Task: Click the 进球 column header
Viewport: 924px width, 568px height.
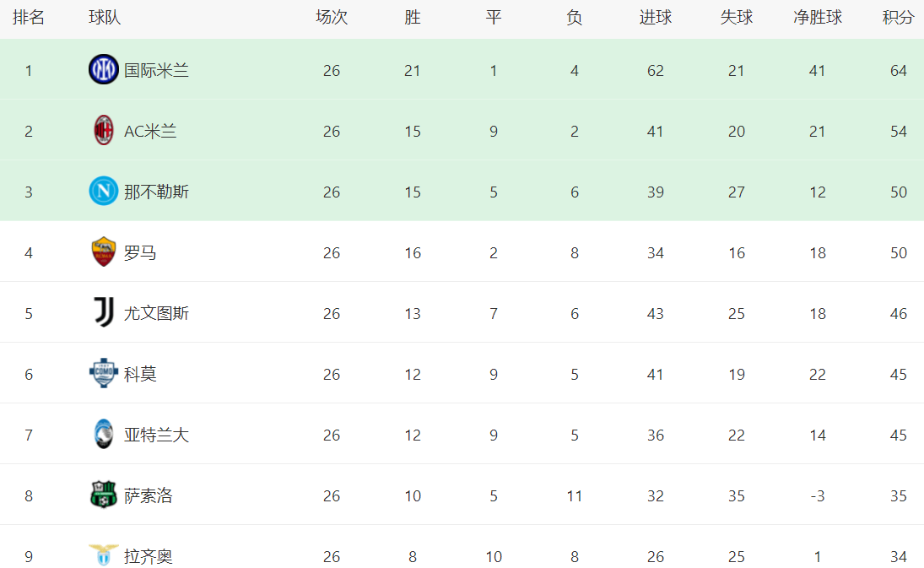Action: point(655,18)
